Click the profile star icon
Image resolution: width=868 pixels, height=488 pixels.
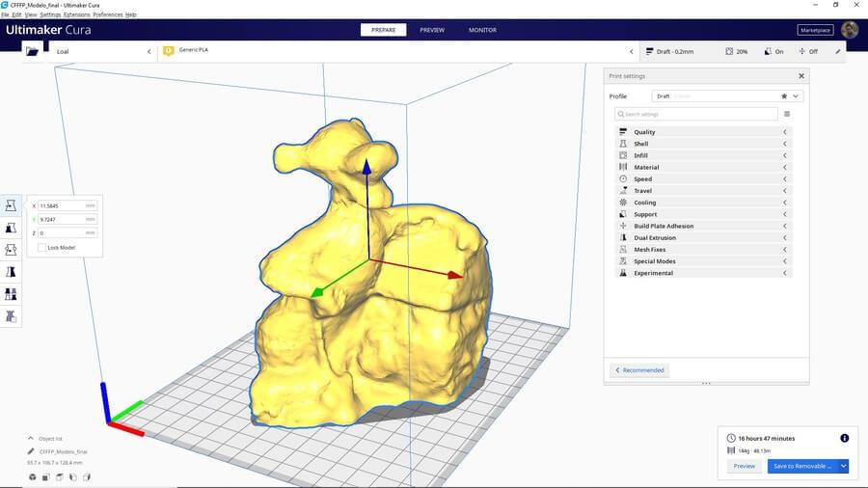[784, 96]
